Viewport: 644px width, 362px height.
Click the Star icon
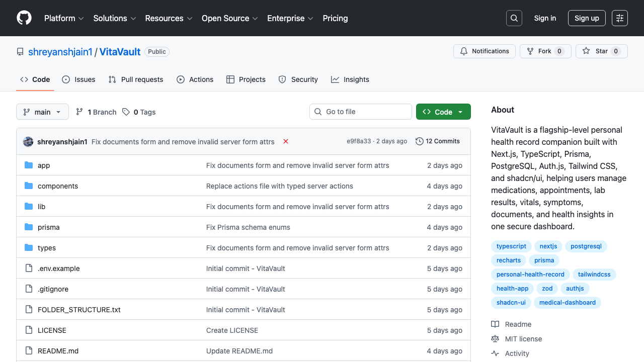click(586, 51)
